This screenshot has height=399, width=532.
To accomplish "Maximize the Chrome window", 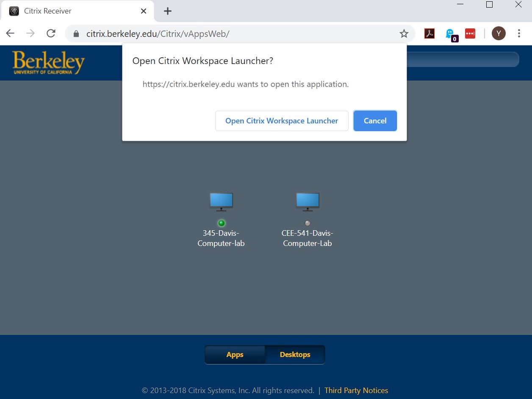I will coord(489,5).
